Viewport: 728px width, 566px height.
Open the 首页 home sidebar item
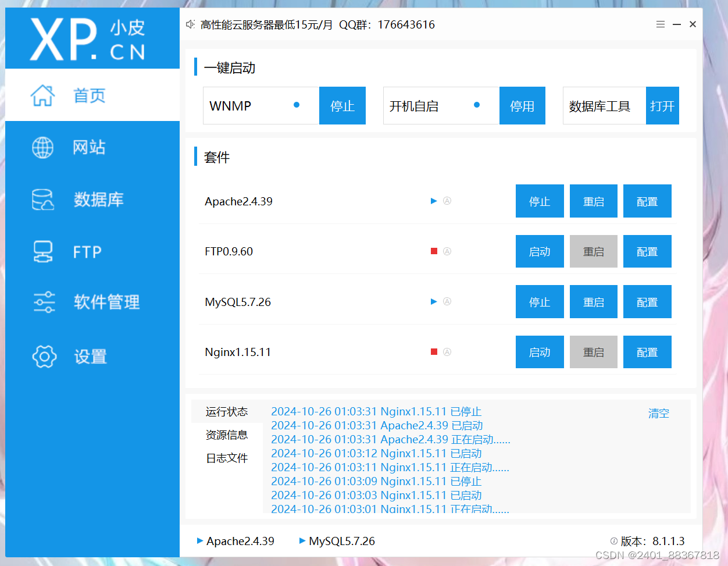(x=92, y=95)
